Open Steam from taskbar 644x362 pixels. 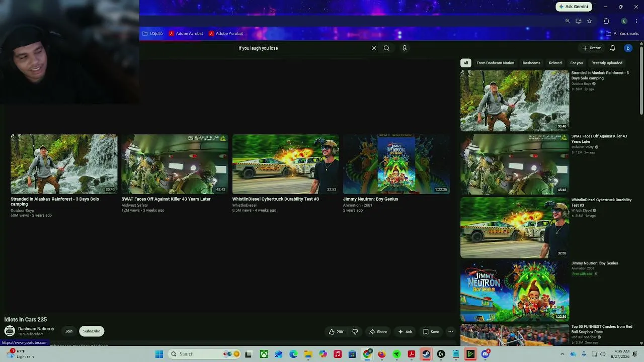click(x=426, y=354)
